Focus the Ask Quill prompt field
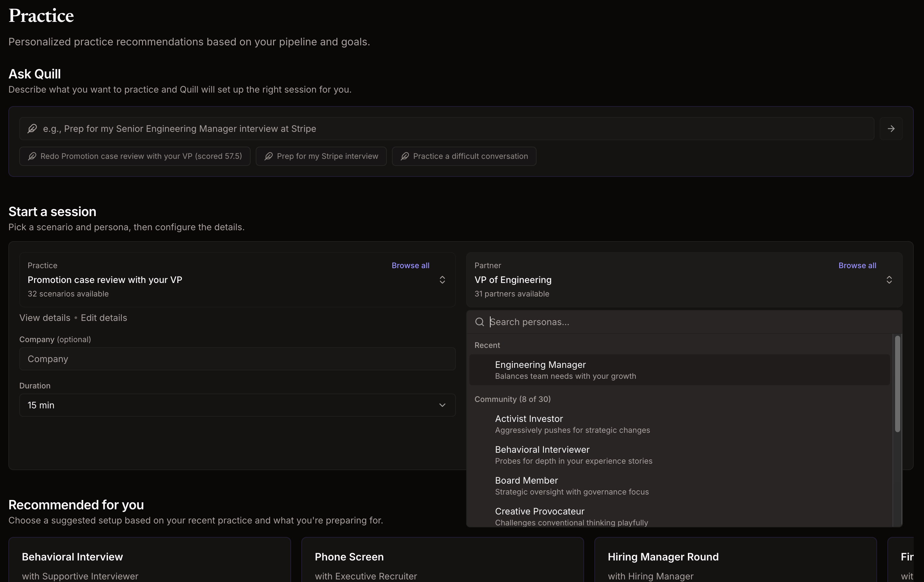This screenshot has height=582, width=924. coord(447,129)
